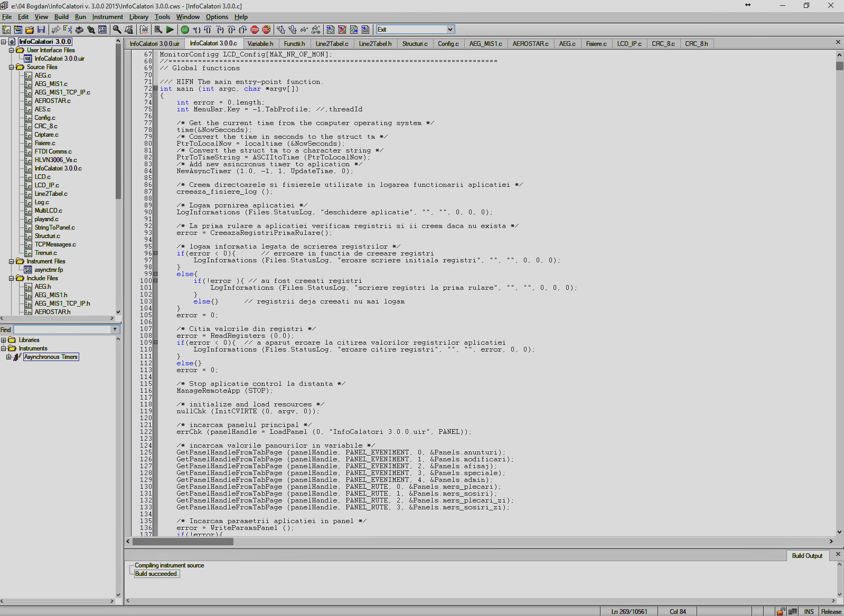Click the waveform in braces toolbar icon
Viewport: 844px width, 616px height.
[x=144, y=30]
